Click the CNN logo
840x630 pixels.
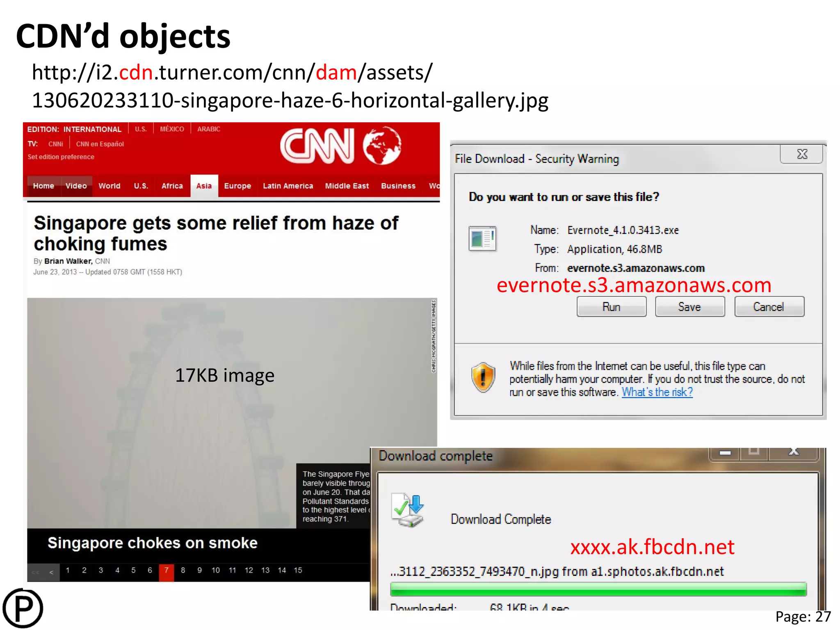(x=317, y=146)
